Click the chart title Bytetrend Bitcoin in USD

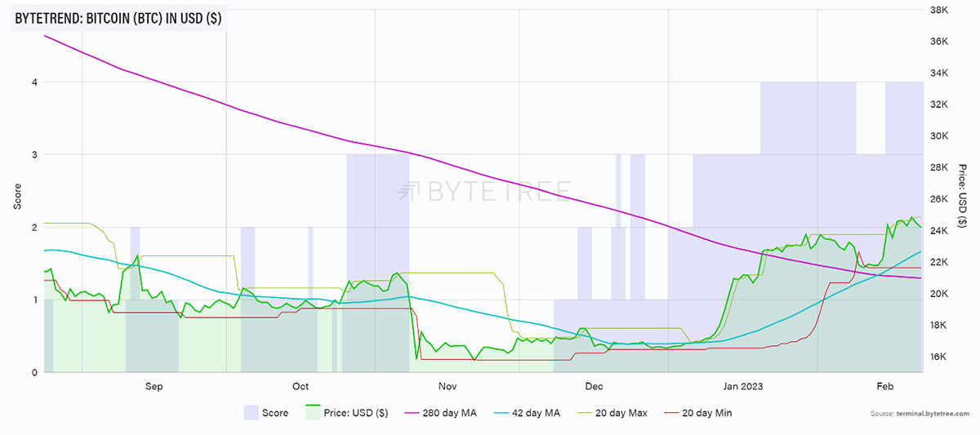coord(118,16)
